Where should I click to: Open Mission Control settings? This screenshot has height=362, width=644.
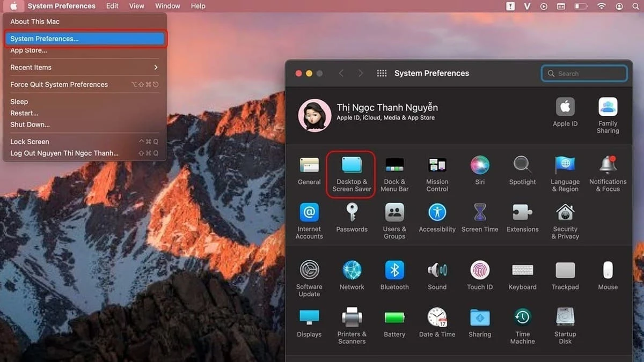pos(437,174)
